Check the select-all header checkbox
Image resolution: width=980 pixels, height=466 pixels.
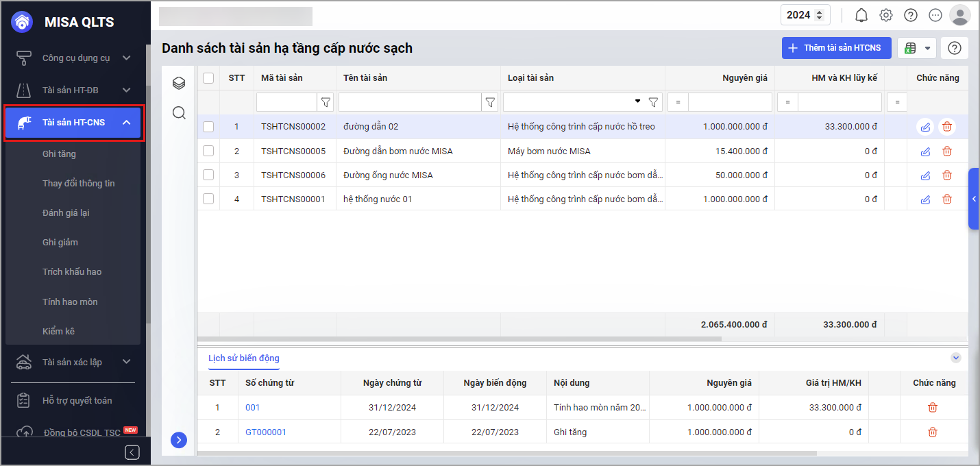tap(208, 78)
